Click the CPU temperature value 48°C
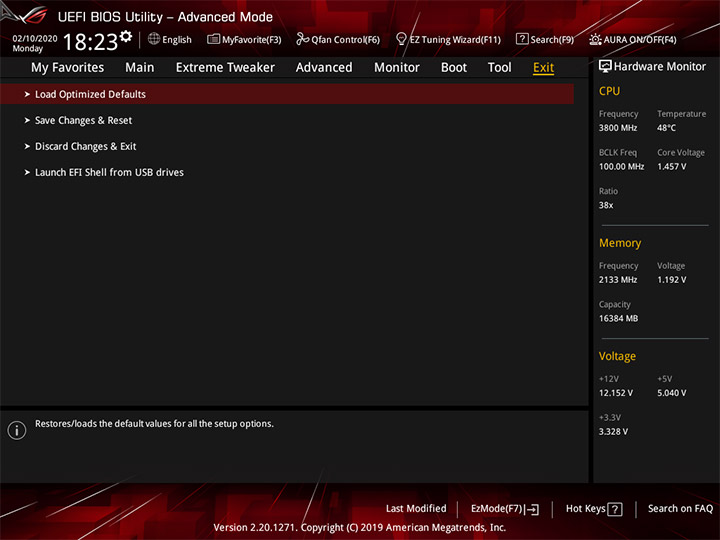720x540 pixels. point(666,128)
